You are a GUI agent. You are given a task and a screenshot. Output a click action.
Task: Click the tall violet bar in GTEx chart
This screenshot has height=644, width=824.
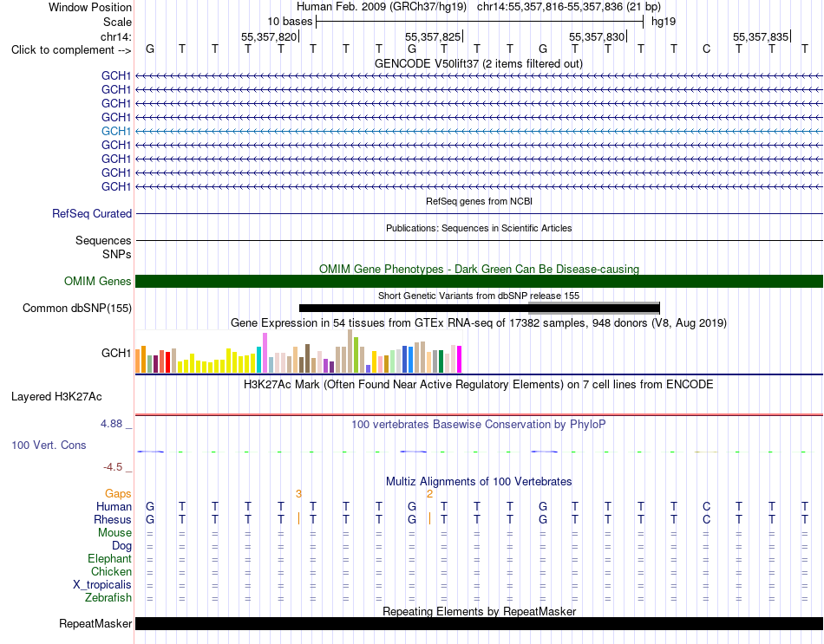[x=265, y=353]
